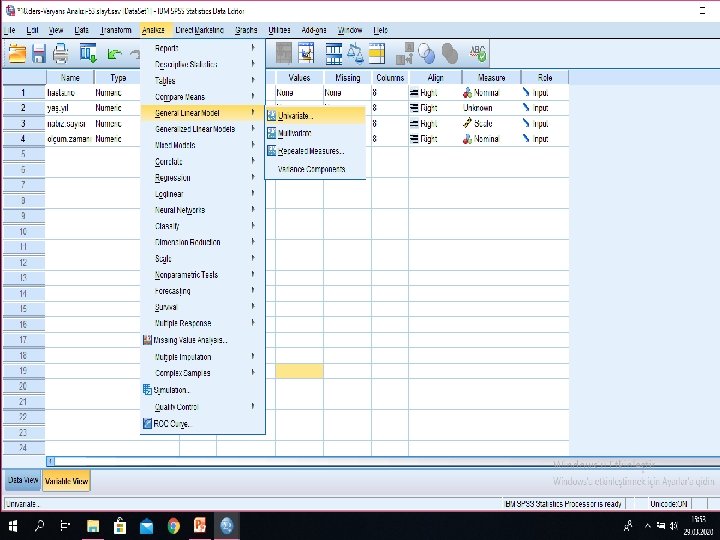This screenshot has height=540, width=720.
Task: Expand the Mixed Models submenu
Action: coord(202,145)
